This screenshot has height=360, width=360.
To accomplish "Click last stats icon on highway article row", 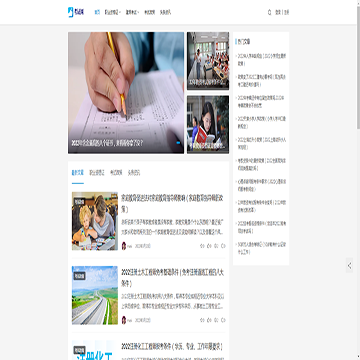I will click(x=224, y=320).
